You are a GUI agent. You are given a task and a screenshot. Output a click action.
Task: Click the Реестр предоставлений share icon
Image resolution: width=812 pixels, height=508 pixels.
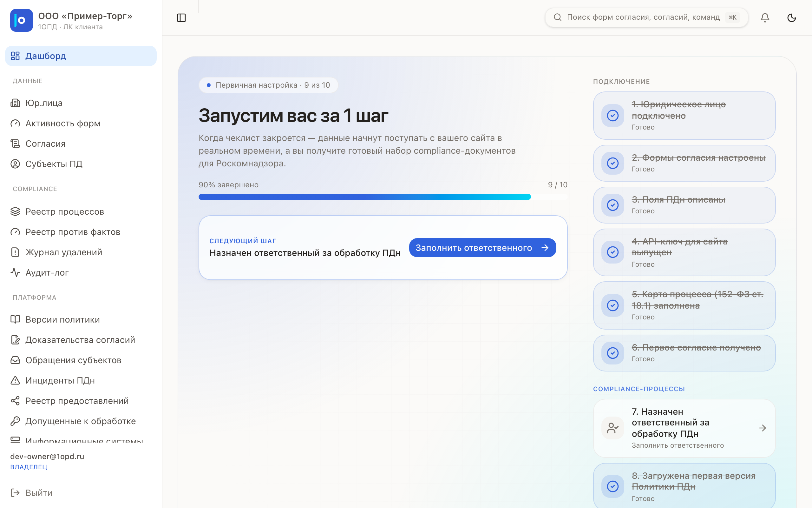coord(15,401)
